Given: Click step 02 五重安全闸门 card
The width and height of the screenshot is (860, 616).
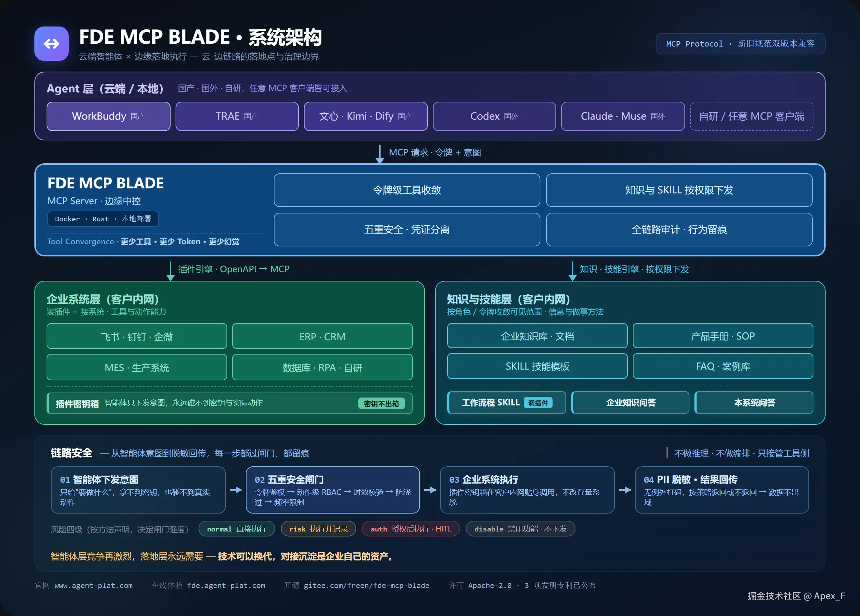Looking at the screenshot, I should point(333,490).
